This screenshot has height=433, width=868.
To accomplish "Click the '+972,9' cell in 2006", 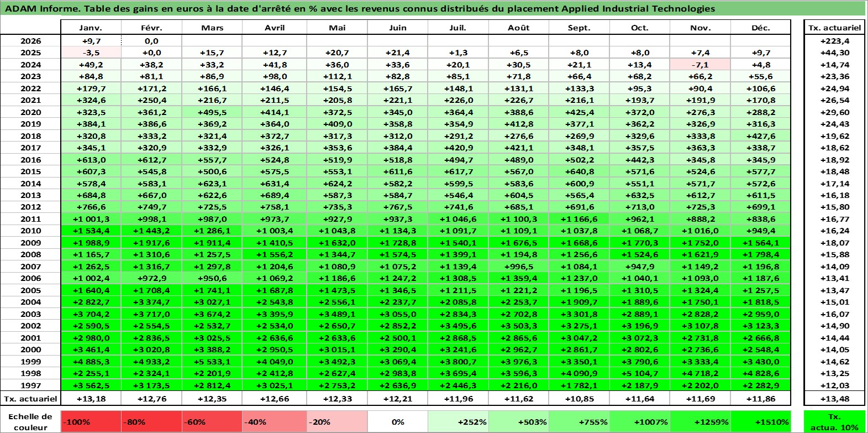I will click(151, 278).
